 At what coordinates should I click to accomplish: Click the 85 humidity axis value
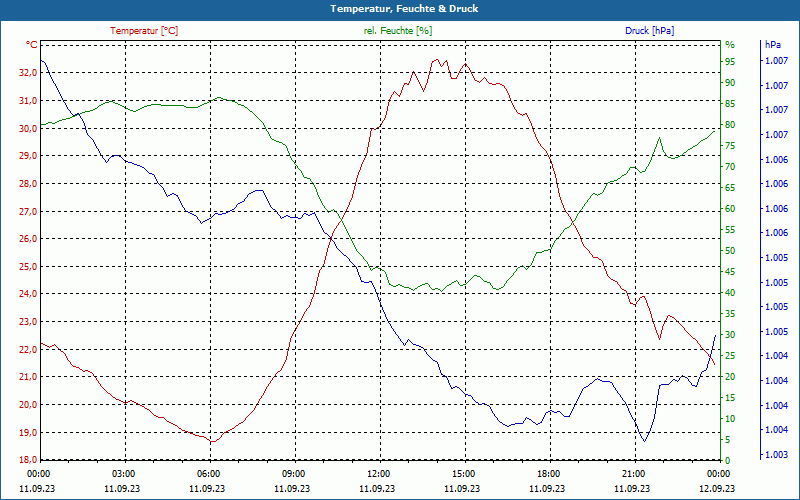point(730,104)
